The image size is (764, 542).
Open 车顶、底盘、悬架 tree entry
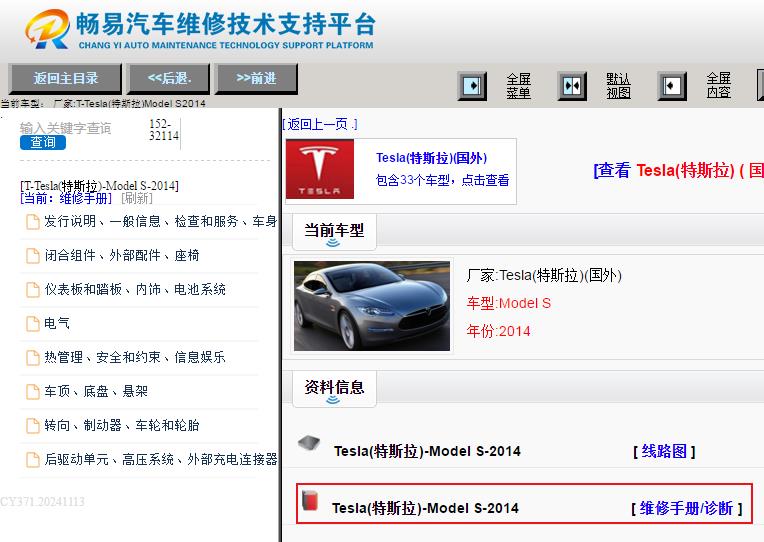point(96,391)
